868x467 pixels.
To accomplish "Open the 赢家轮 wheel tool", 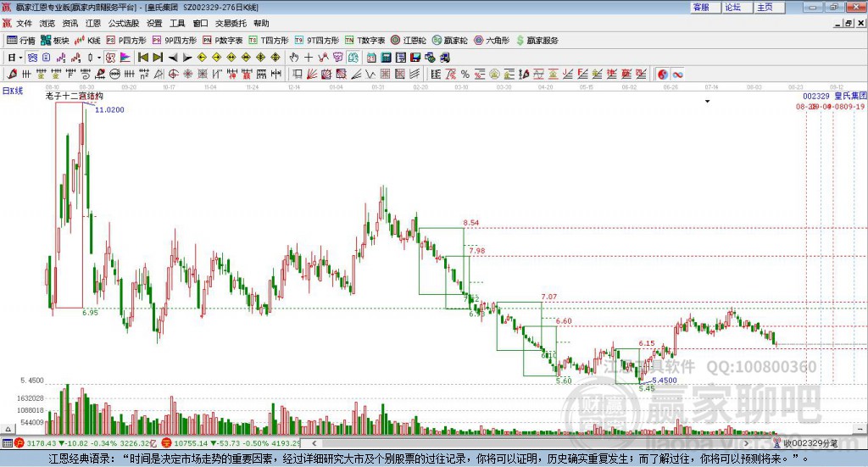I will pos(450,41).
